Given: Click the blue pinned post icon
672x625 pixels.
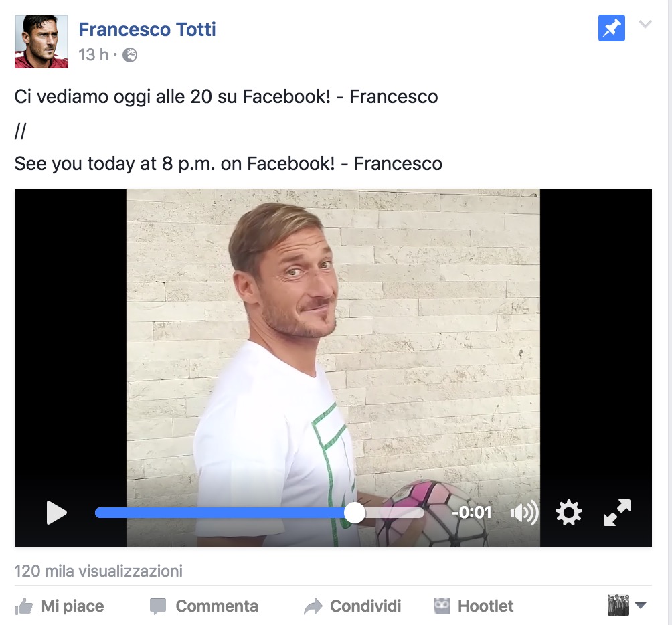Looking at the screenshot, I should click(611, 28).
